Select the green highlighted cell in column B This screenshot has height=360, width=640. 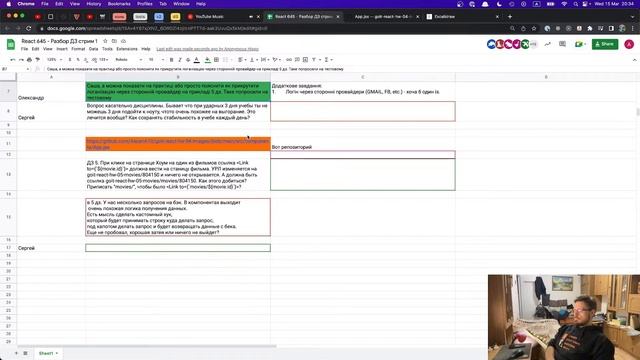click(178, 91)
